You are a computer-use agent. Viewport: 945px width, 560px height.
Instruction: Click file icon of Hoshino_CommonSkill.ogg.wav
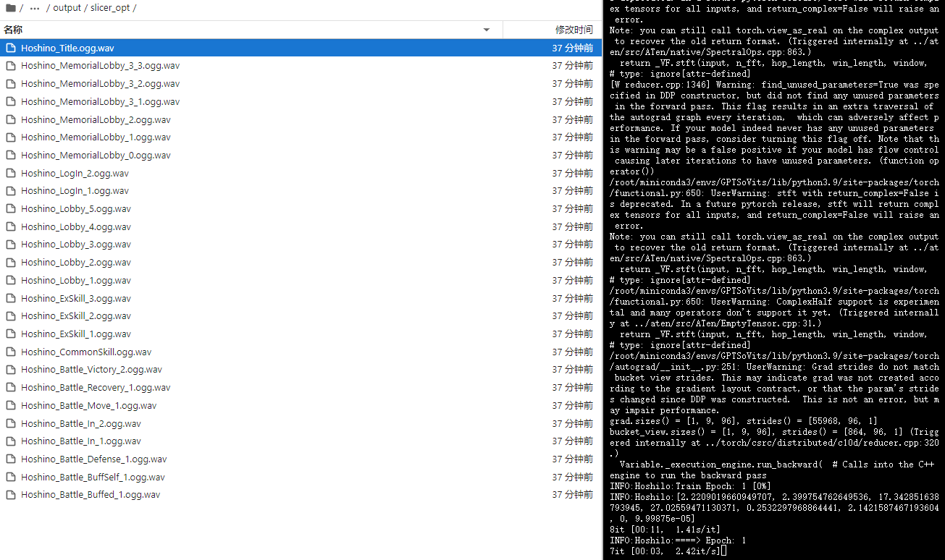click(x=11, y=352)
